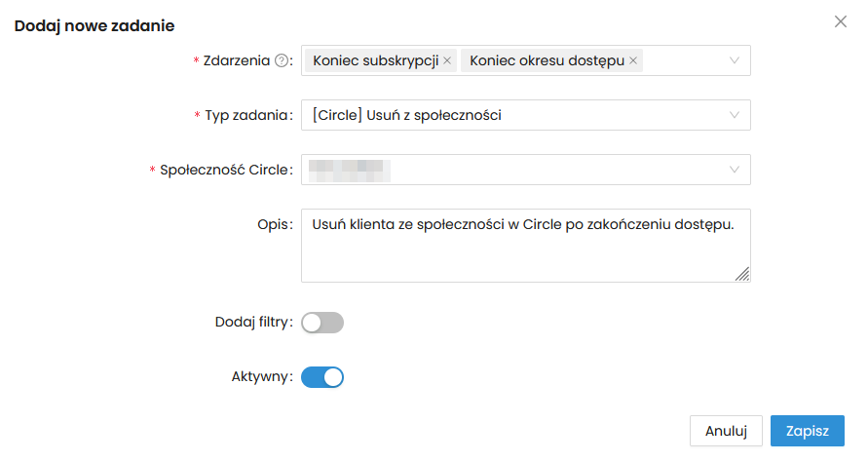
Task: Open the Typ zadania dropdown arrow
Action: [735, 115]
